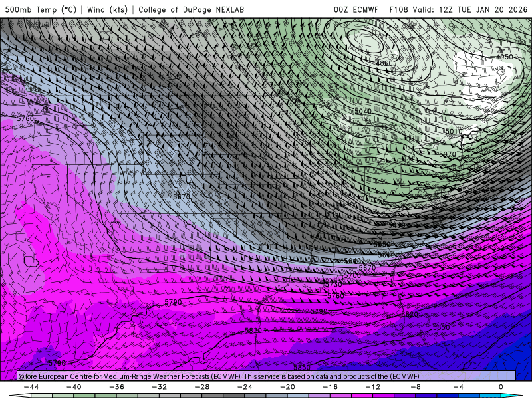Click the 'F108 Valid: 12Z TUE JAN 20 2026' text
532x399 pixels.
(458, 9)
